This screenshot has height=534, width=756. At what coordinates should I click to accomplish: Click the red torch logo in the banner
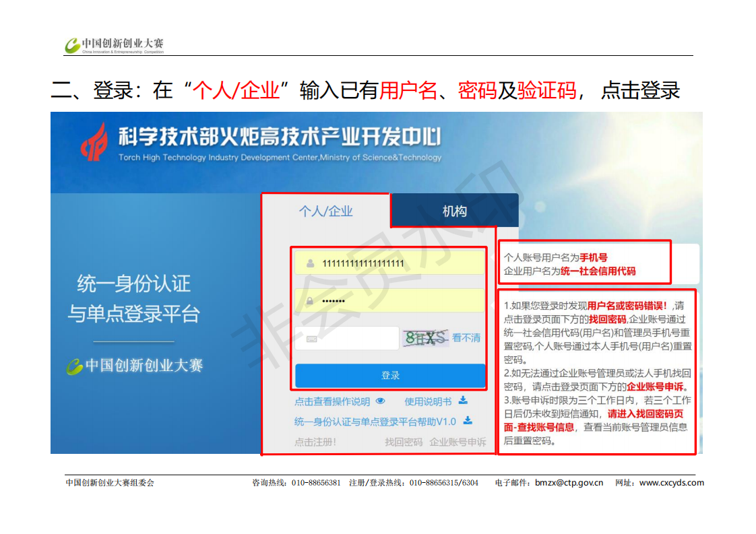(x=95, y=143)
